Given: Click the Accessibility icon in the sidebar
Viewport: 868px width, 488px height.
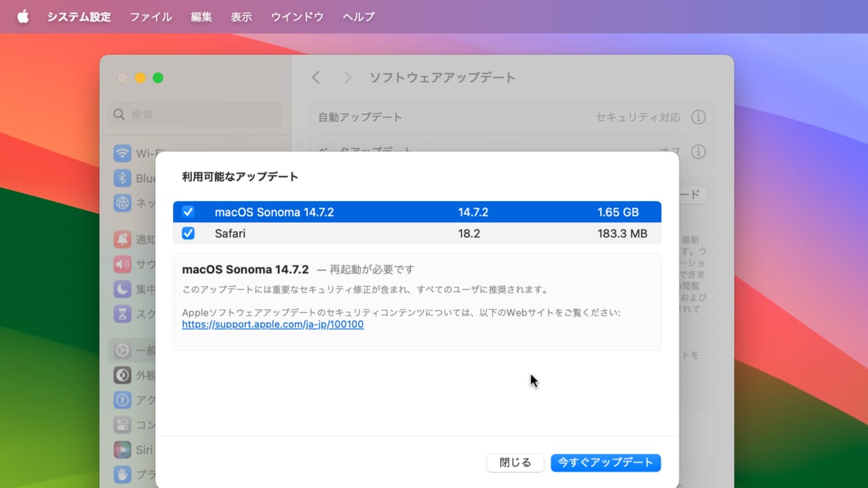Looking at the screenshot, I should 122,400.
